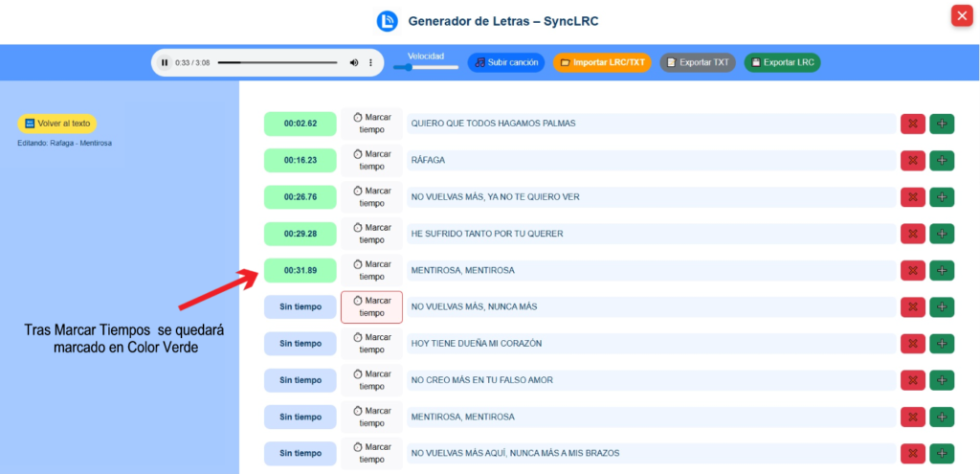Click Importar LRC/TXT button
980x474 pixels.
602,62
